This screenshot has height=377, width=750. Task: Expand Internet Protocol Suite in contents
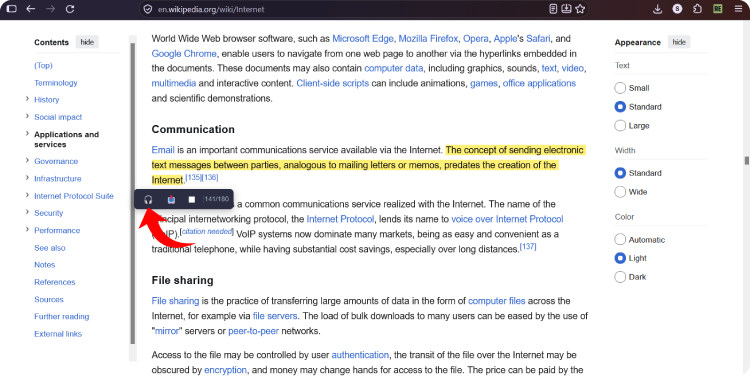pos(27,195)
